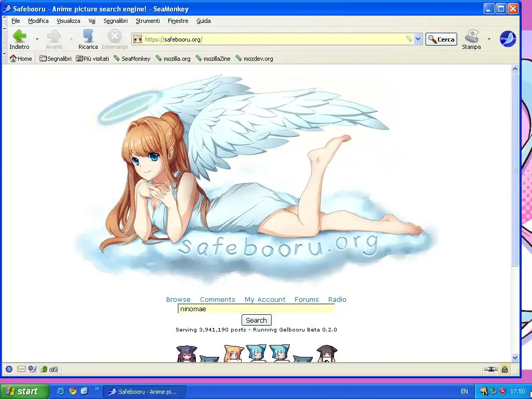This screenshot has height=399, width=532.
Task: Open the Indietro back history dropdown arrow
Action: coord(37,39)
